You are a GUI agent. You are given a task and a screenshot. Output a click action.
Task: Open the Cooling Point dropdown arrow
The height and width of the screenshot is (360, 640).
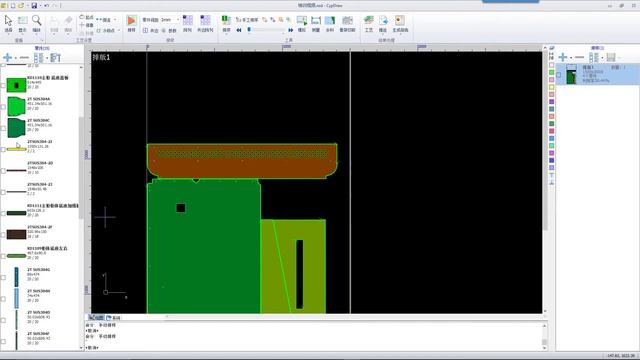click(x=119, y=31)
